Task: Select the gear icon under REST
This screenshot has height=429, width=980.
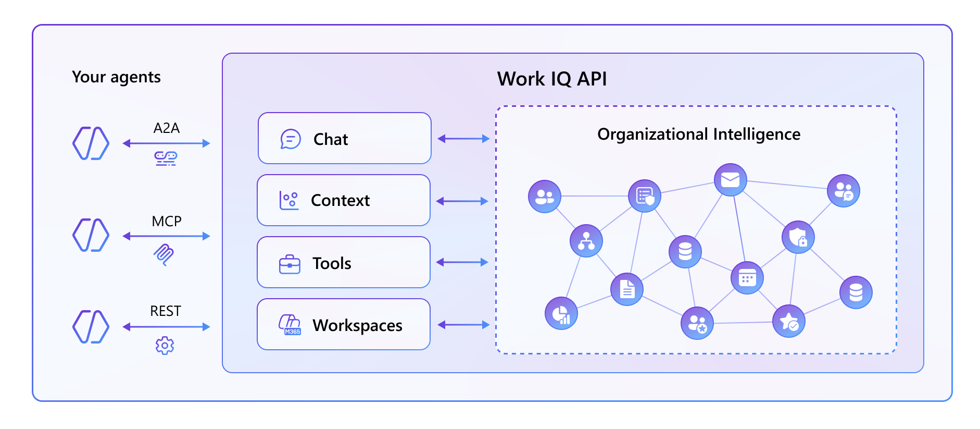Action: pos(165,345)
